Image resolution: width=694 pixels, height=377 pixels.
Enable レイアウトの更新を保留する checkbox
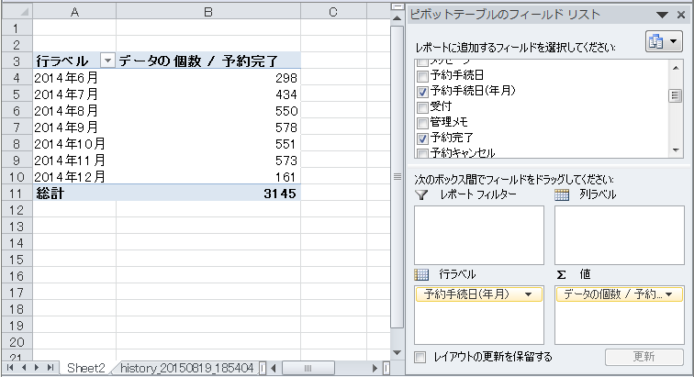click(420, 357)
